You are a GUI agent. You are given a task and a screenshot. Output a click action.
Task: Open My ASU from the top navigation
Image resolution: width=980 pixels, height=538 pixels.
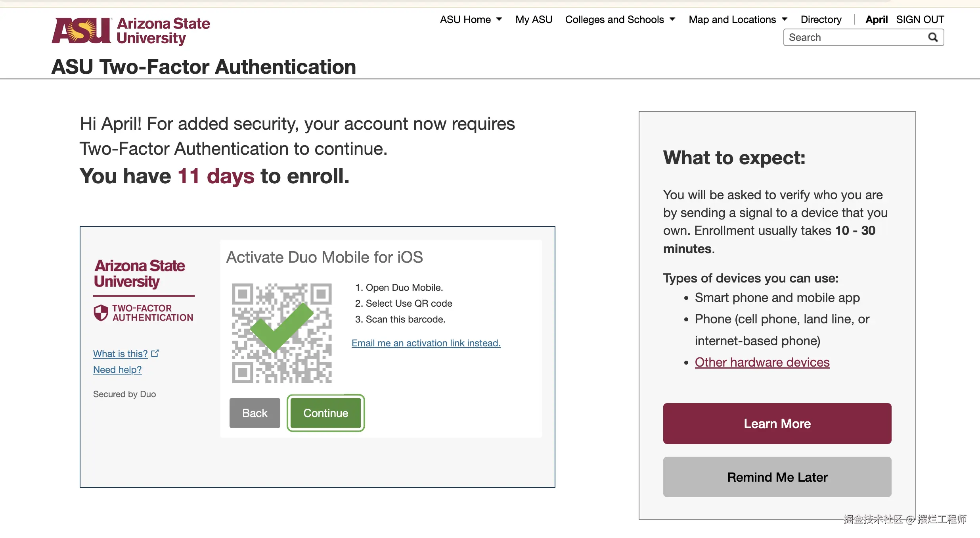(534, 19)
